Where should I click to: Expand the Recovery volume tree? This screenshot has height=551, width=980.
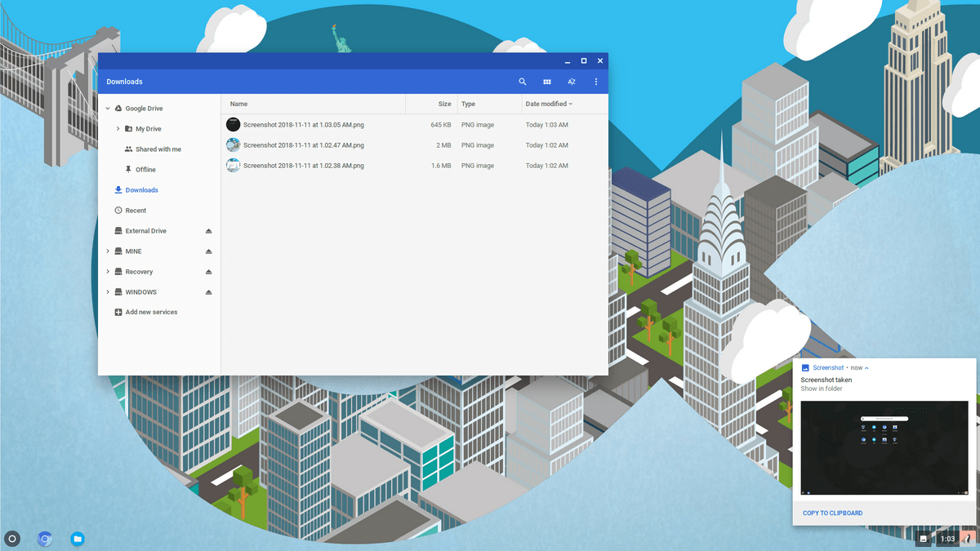pos(108,272)
